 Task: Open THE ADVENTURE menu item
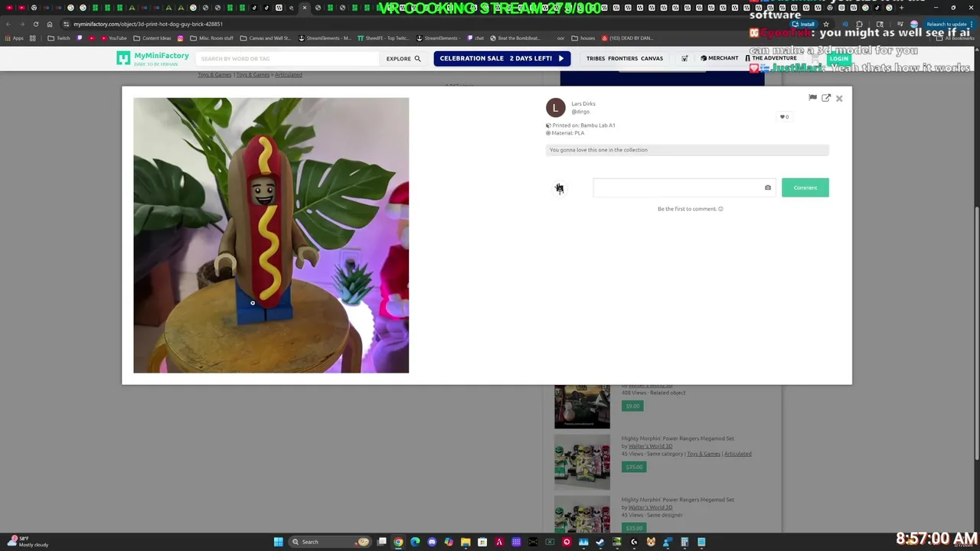tap(771, 58)
